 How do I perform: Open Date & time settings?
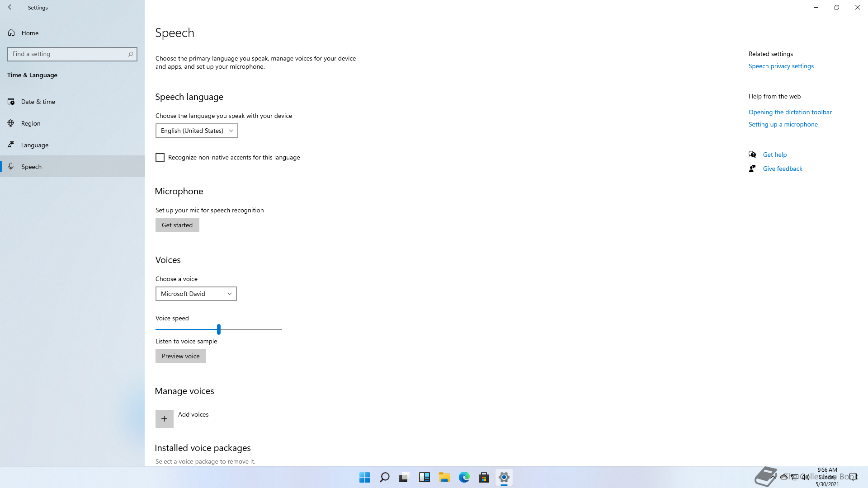(x=38, y=102)
